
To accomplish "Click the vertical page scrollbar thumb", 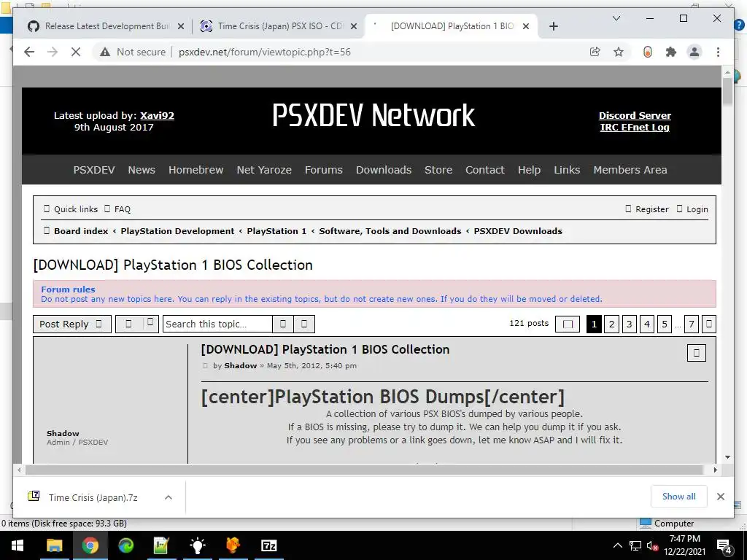I will (x=727, y=93).
